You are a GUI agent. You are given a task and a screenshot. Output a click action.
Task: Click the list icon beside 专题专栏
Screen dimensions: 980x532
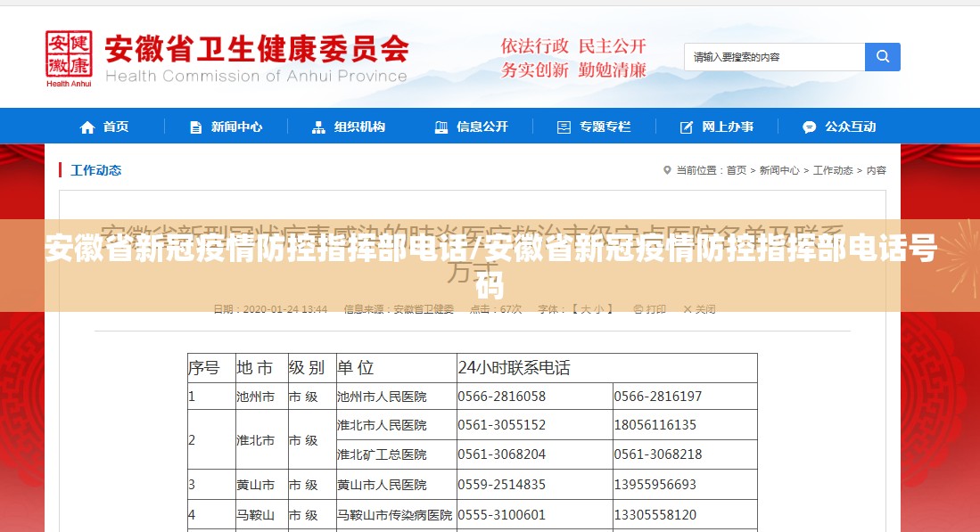(564, 127)
